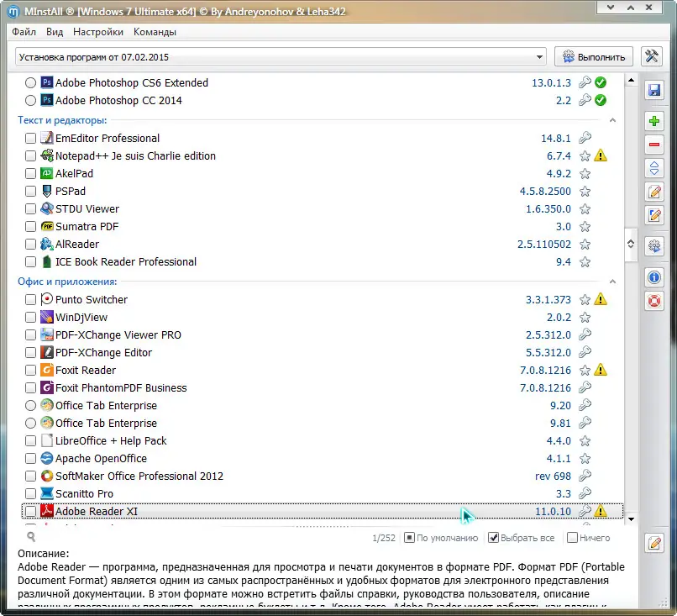The width and height of the screenshot is (677, 616).
Task: Click key icon on PDF-XChange Editor row
Action: [585, 352]
